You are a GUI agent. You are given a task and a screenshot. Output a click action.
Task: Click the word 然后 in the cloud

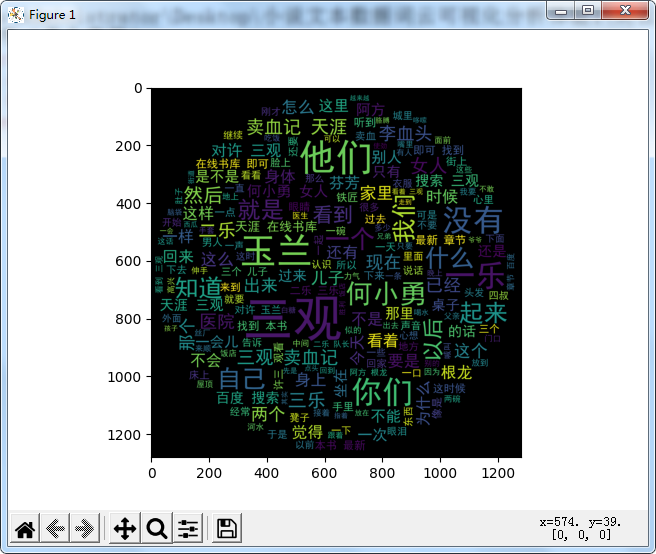point(203,195)
